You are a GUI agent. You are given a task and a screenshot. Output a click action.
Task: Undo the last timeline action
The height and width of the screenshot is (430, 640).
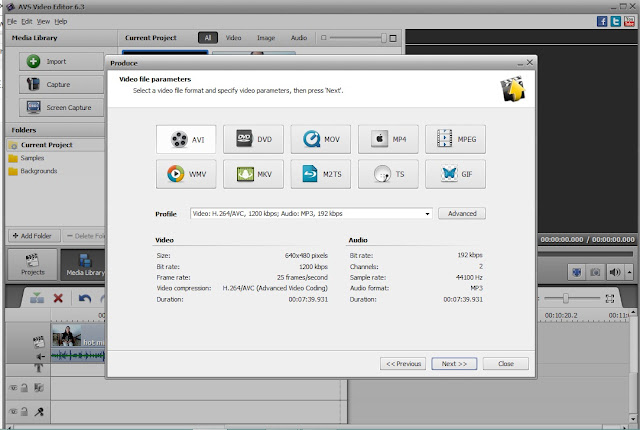point(85,299)
